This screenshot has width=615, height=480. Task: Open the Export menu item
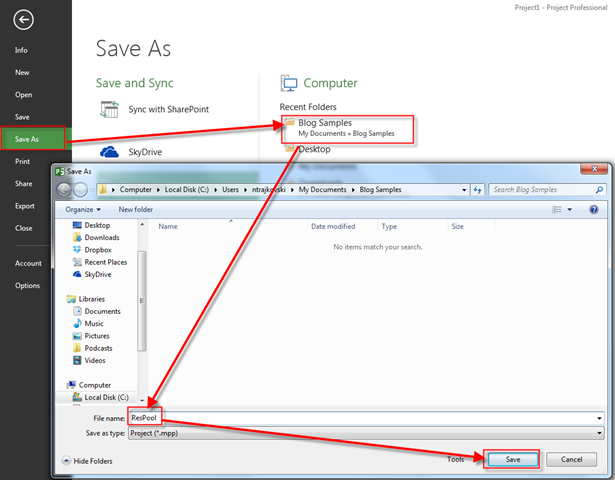25,206
